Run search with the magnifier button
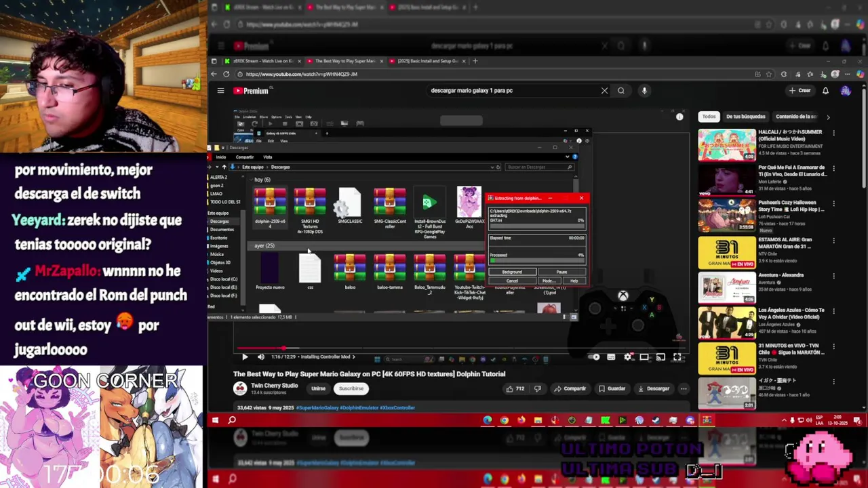 pyautogui.click(x=621, y=91)
